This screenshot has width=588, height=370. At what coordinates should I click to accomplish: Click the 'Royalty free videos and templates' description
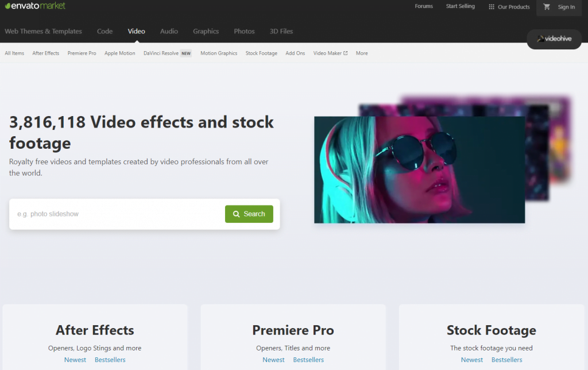[139, 167]
